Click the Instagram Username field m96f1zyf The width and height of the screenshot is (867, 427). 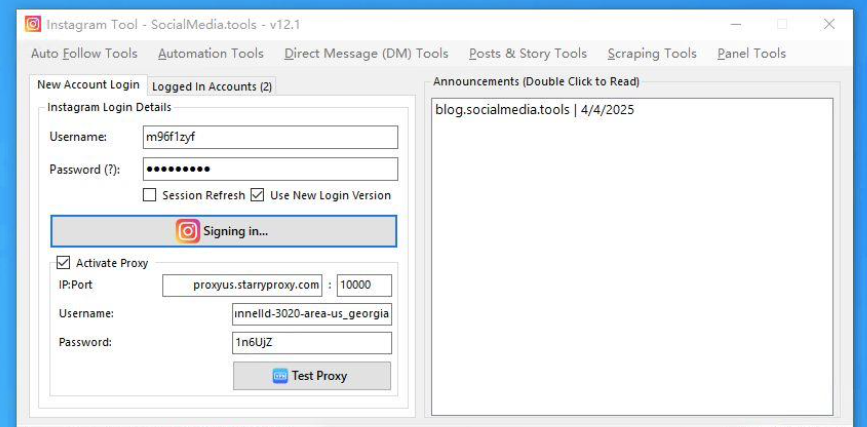point(270,137)
